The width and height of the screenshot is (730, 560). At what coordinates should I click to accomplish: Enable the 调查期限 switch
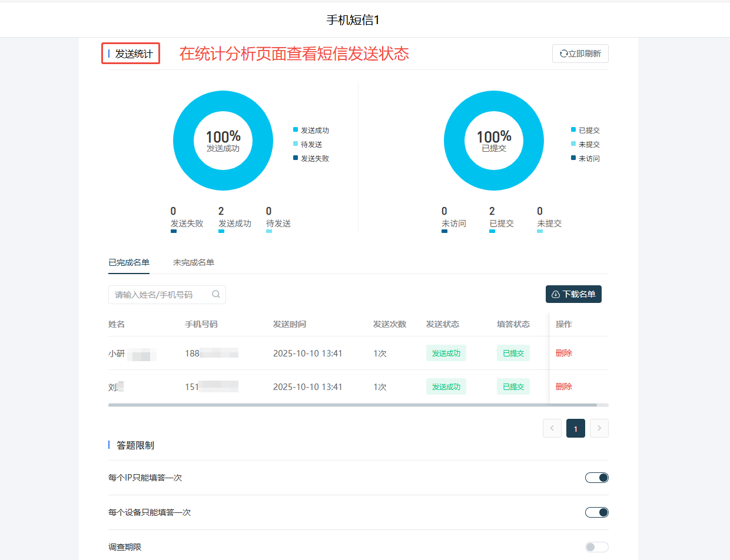596,546
